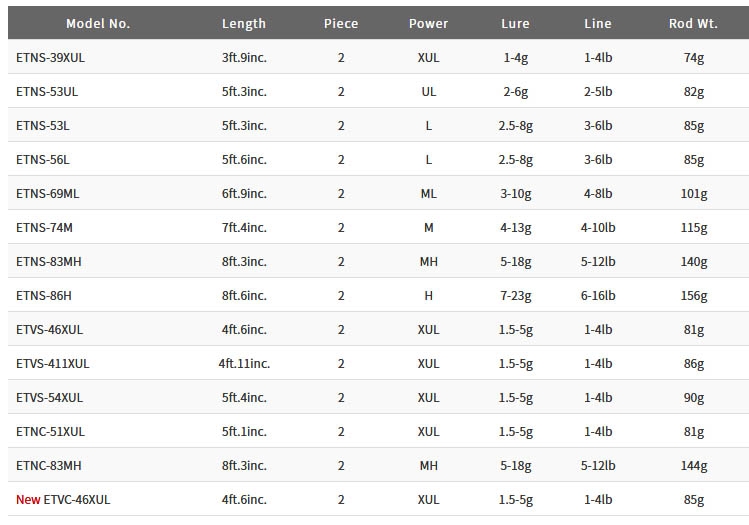Click the ETNS-74M model name
This screenshot has height=525, width=749.
tap(44, 227)
